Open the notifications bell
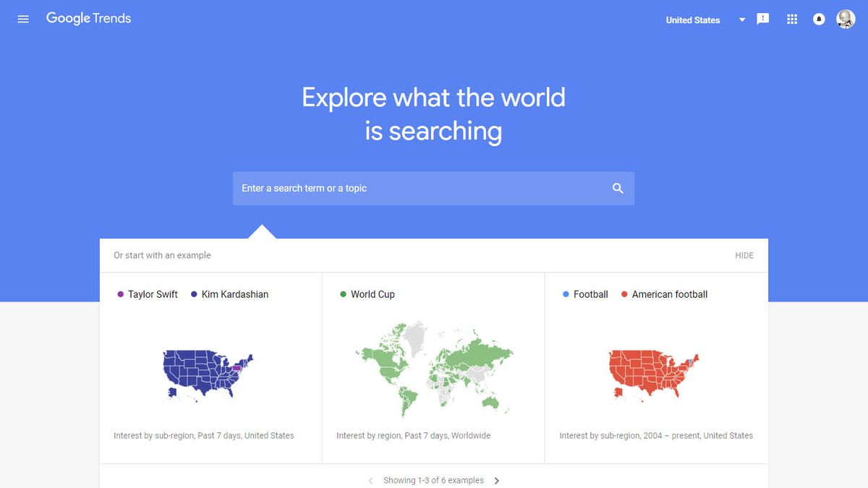This screenshot has width=868, height=488. pyautogui.click(x=818, y=19)
